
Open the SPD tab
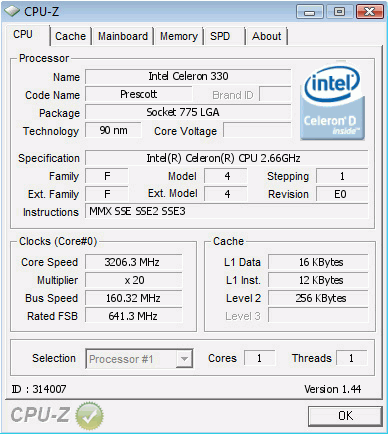pyautogui.click(x=224, y=36)
